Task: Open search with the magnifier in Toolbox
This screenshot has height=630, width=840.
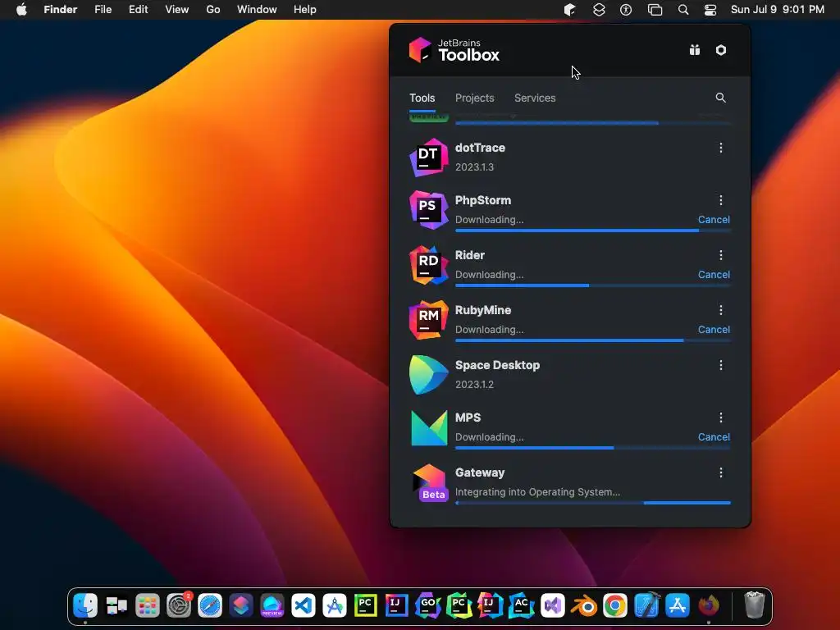Action: [720, 98]
